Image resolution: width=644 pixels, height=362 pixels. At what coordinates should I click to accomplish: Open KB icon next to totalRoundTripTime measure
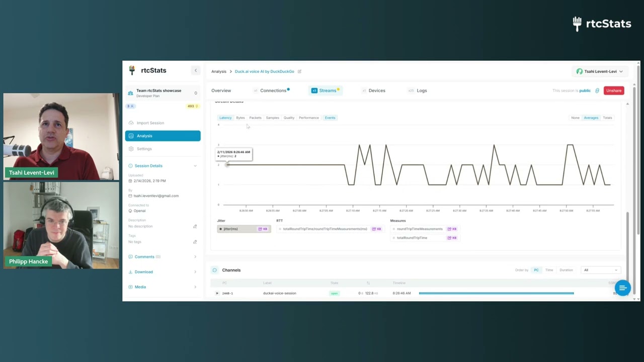(452, 238)
